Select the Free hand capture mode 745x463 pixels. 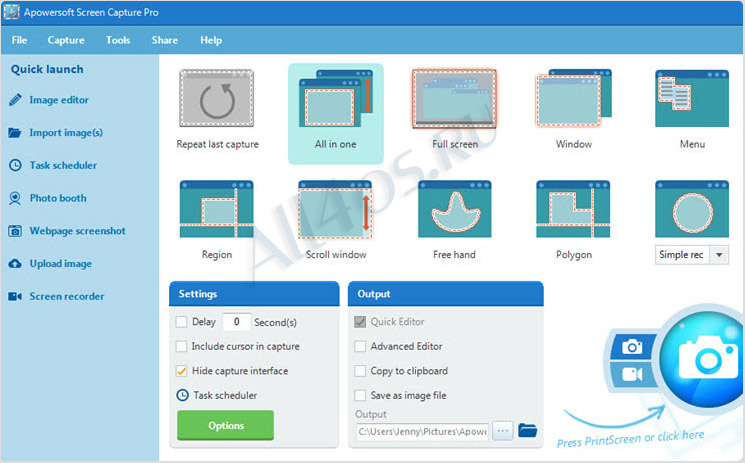point(454,209)
